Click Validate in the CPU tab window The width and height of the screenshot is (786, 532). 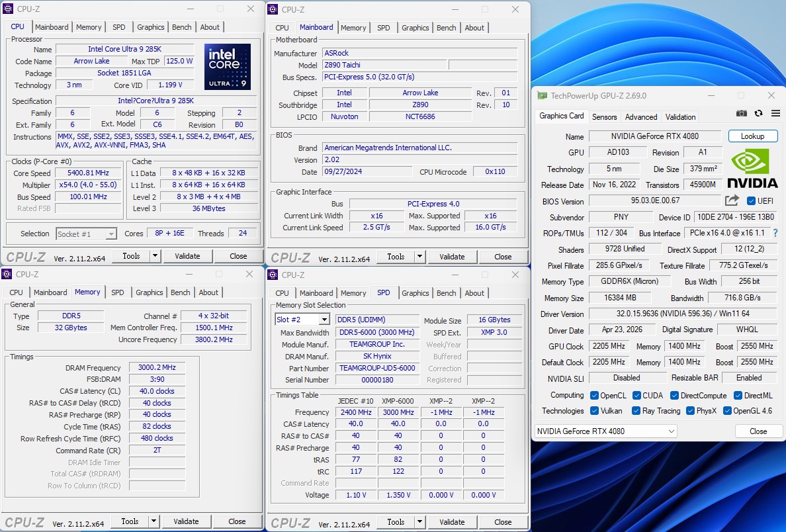coord(187,255)
